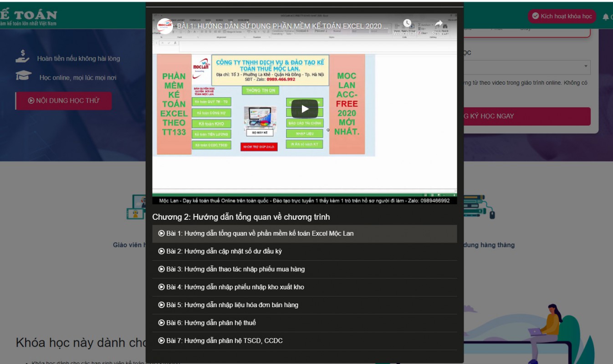Image resolution: width=613 pixels, height=364 pixels.
Task: Click the Watch later clock icon
Action: (x=407, y=24)
